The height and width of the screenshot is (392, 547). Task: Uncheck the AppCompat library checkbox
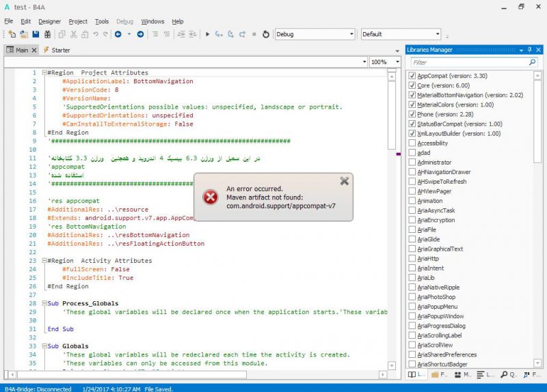coord(412,76)
